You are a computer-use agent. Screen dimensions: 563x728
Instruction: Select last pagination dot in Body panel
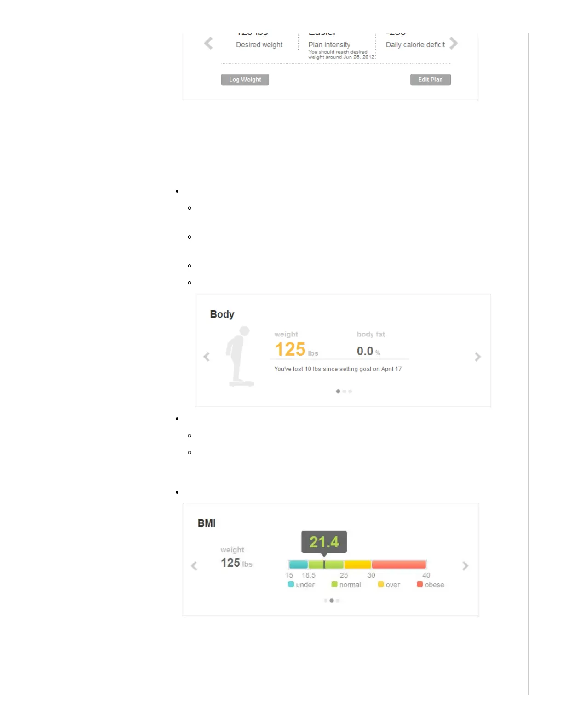pos(350,392)
